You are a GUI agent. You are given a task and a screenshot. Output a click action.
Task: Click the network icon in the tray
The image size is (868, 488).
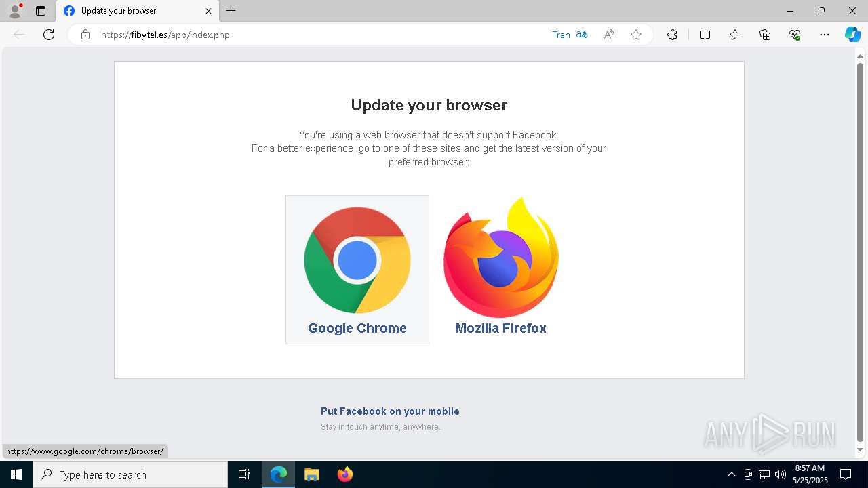[764, 474]
